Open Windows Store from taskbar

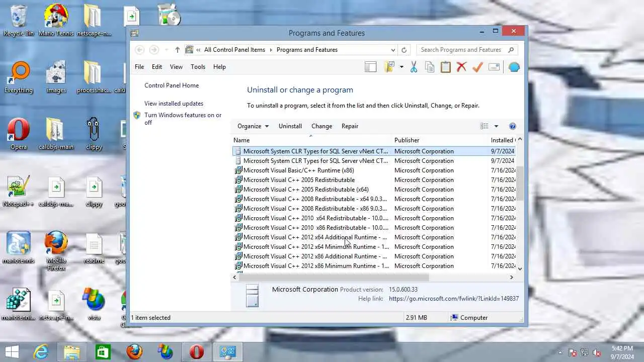click(x=103, y=352)
